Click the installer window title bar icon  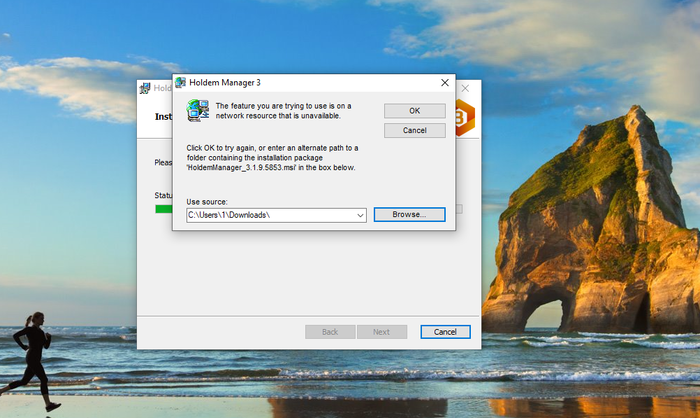(145, 88)
